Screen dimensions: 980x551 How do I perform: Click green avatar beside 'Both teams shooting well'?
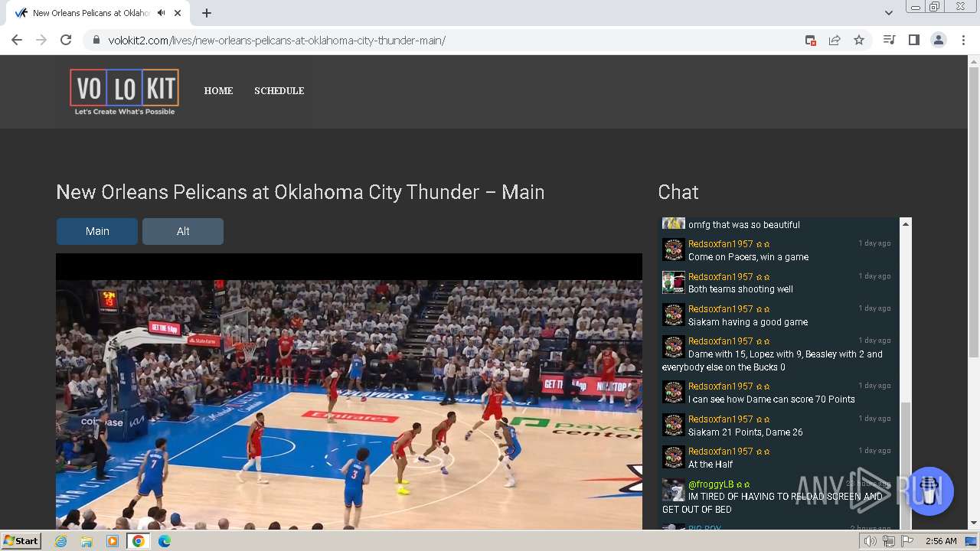point(674,282)
